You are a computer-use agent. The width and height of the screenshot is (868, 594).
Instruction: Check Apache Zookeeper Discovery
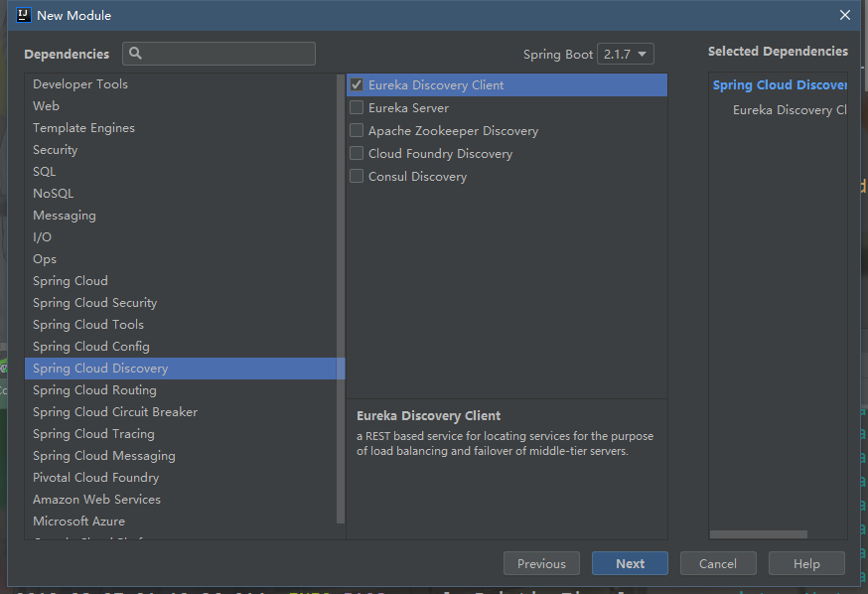(357, 130)
